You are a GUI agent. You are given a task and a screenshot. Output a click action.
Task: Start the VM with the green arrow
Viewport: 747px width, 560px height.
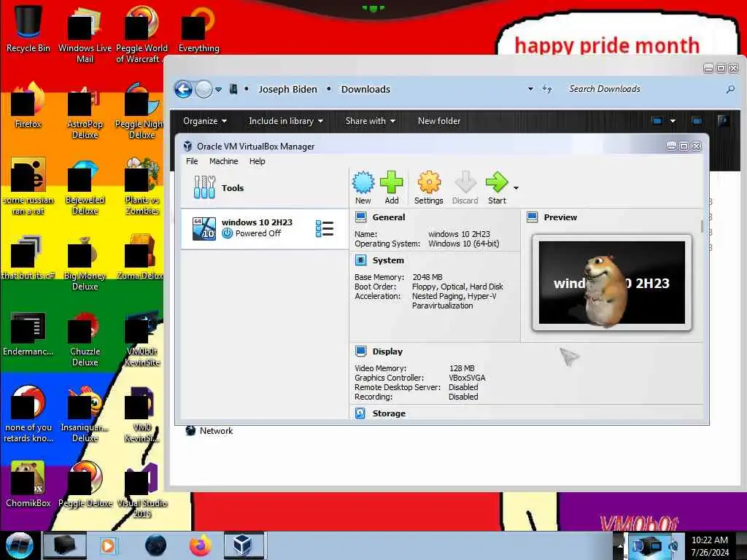coord(497,187)
